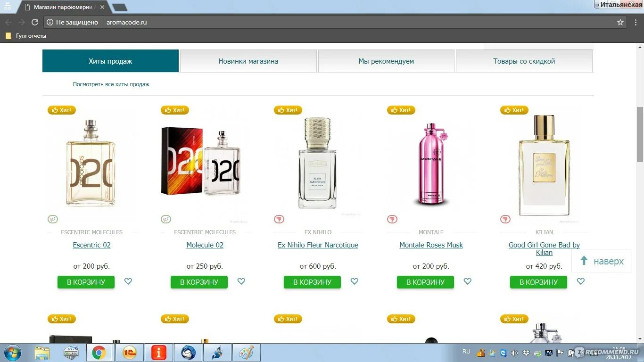Image resolution: width=644 pixels, height=362 pixels.
Task: Open the Montale Roses Musk link
Action: (431, 245)
